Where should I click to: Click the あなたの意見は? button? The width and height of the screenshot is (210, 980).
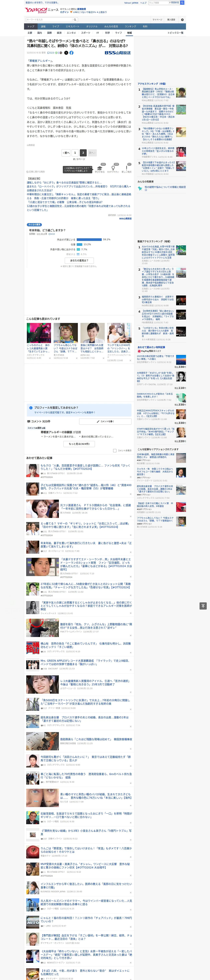click(79, 261)
